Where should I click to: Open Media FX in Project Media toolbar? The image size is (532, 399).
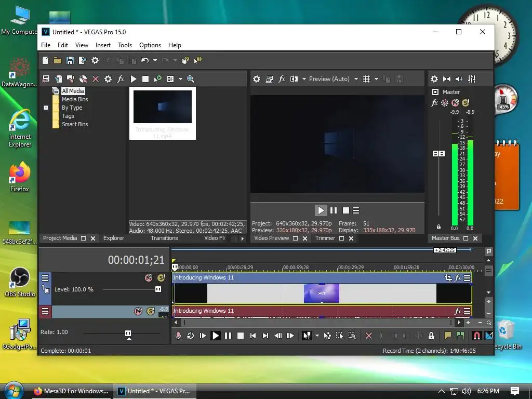(121, 79)
